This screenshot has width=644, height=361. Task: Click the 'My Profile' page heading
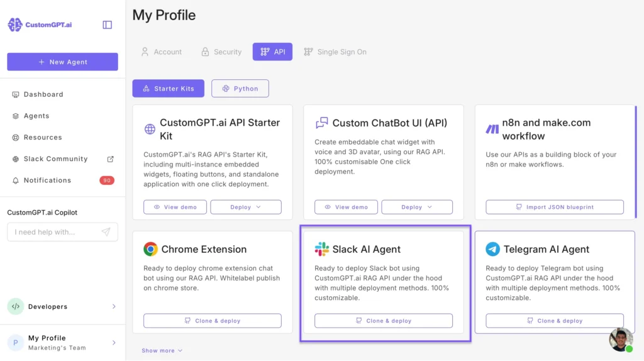[164, 15]
